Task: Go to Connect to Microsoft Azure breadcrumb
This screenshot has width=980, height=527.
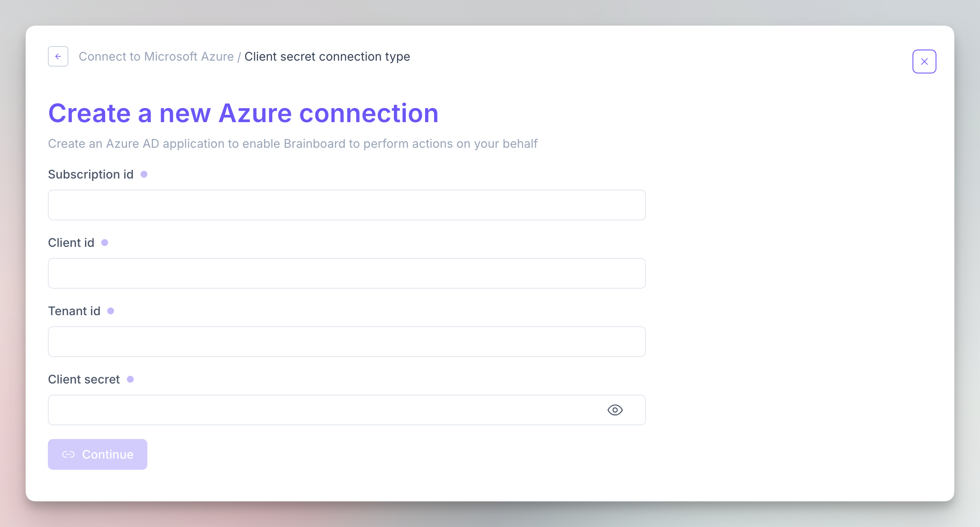Action: 156,56
